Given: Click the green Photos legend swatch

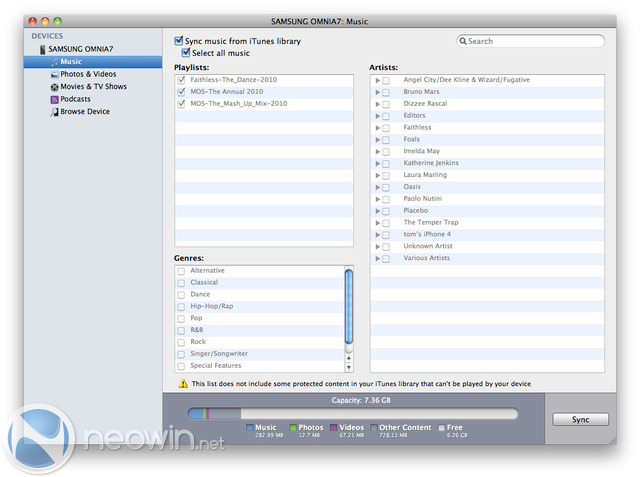Looking at the screenshot, I should (293, 428).
